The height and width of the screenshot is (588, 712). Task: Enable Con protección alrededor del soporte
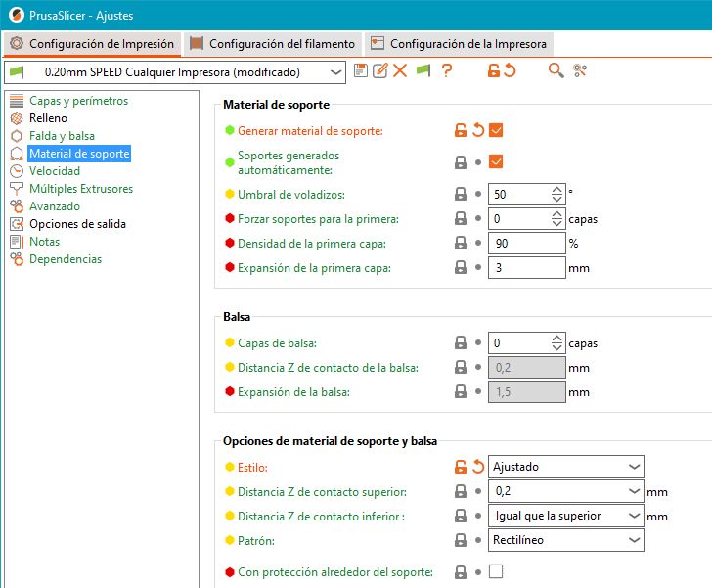pos(496,572)
